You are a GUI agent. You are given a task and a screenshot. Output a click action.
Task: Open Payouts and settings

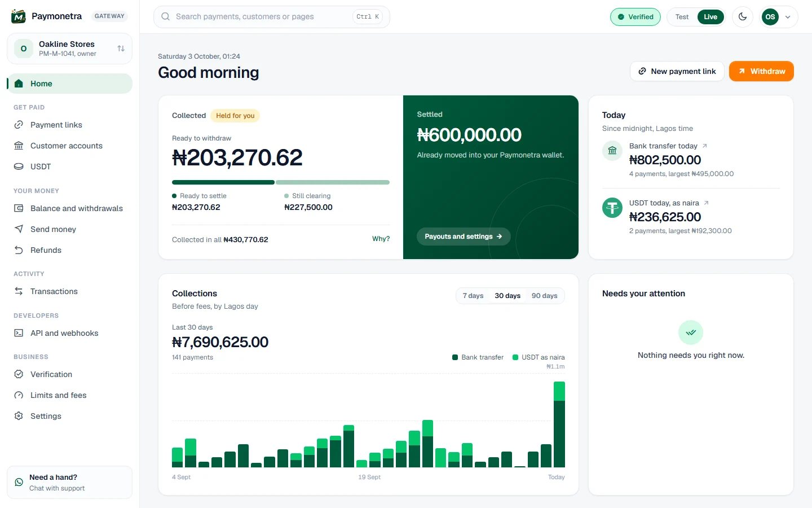click(x=464, y=237)
